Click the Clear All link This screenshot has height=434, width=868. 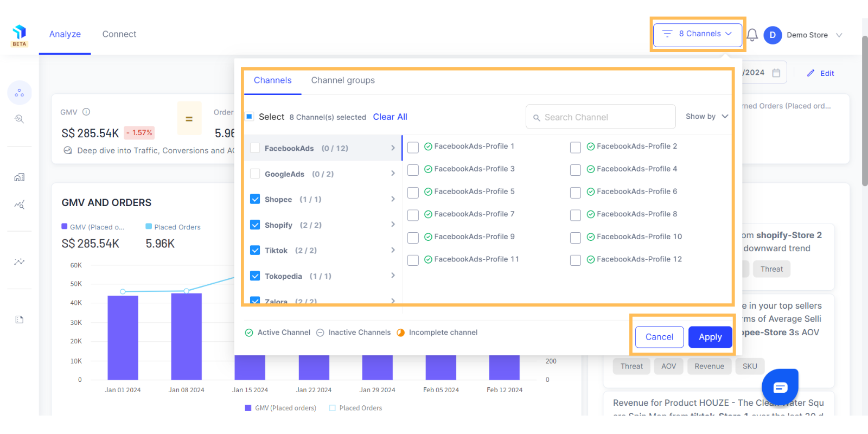tap(390, 117)
